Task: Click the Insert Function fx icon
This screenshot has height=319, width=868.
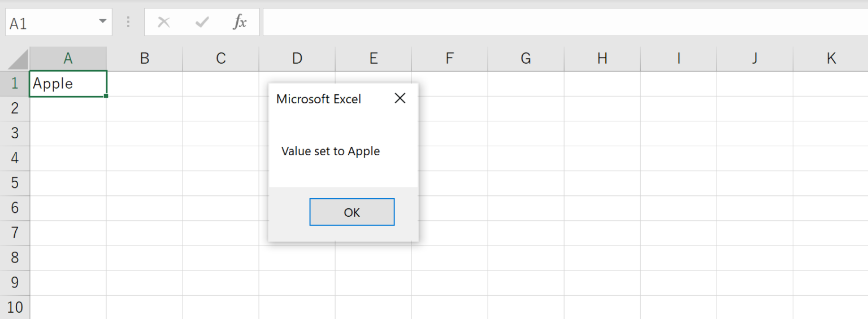Action: pos(240,22)
